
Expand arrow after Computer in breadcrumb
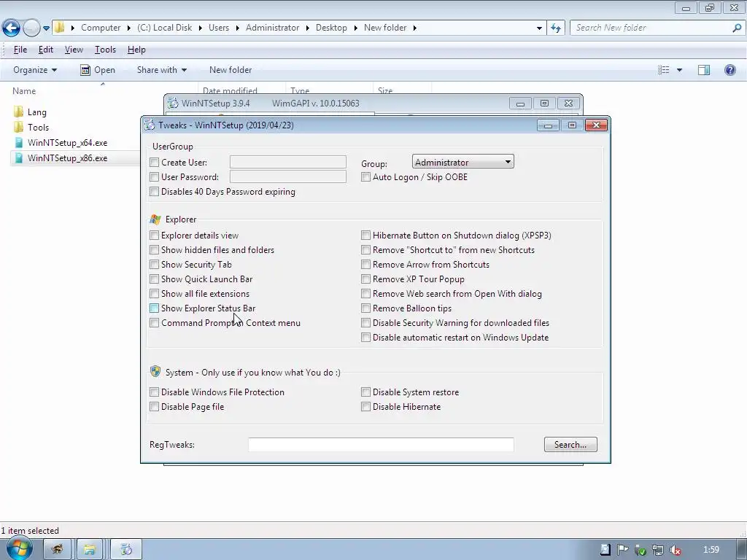(128, 28)
